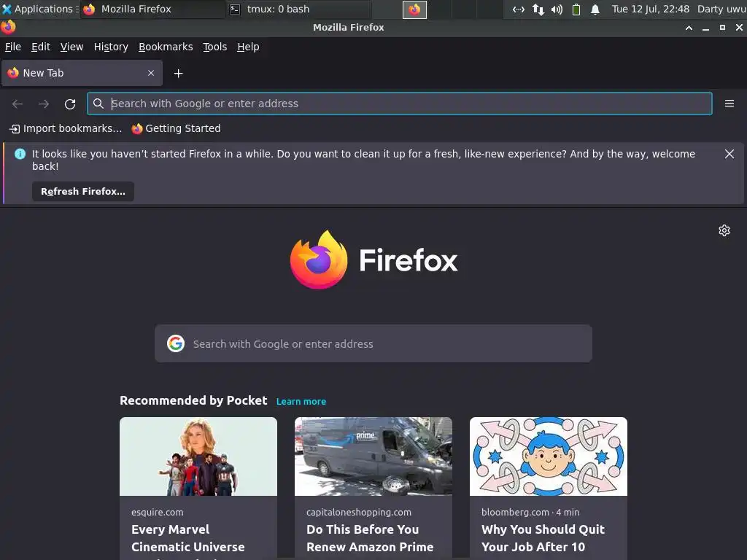Open Every Marvel Cinematic Universe article title
Screen dimensions: 747x560
[x=188, y=539]
